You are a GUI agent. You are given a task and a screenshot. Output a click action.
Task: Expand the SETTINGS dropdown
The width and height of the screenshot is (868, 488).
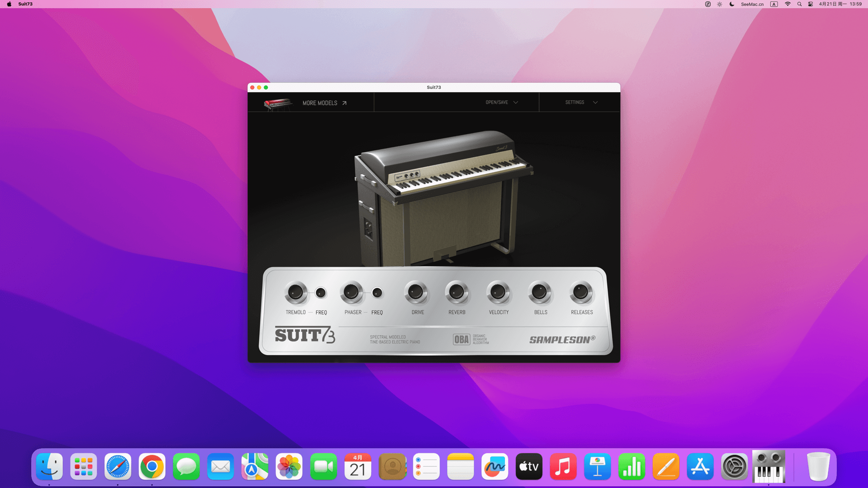tap(581, 103)
